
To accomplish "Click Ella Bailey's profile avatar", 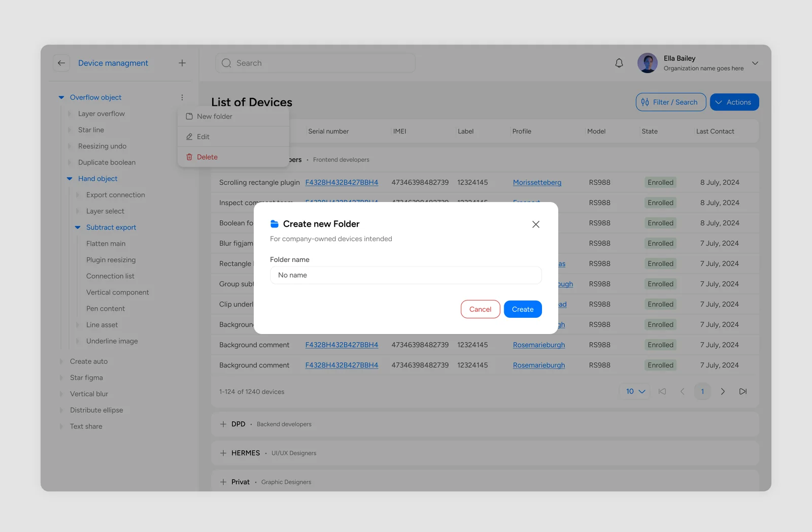I will click(x=648, y=63).
